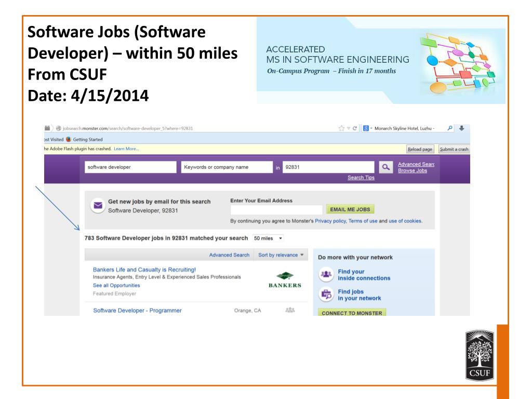Click the Reload page button

pyautogui.click(x=420, y=149)
